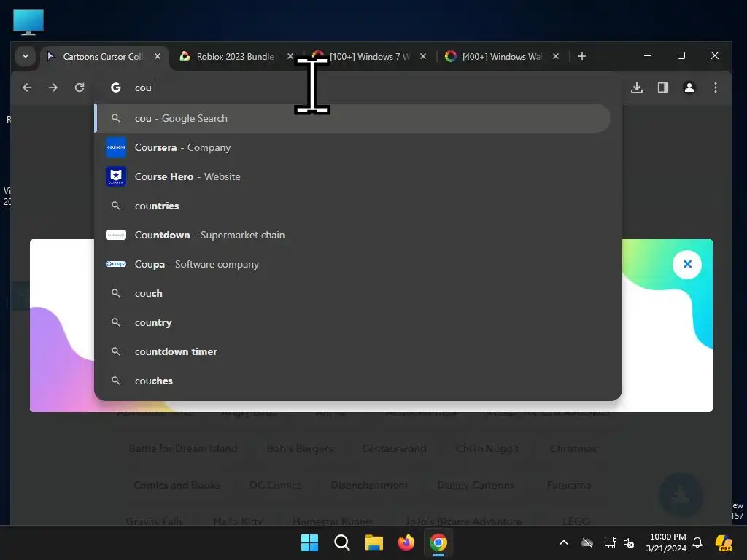
Task: Close the [400+] Windows Wallpapers tab
Action: (x=555, y=57)
